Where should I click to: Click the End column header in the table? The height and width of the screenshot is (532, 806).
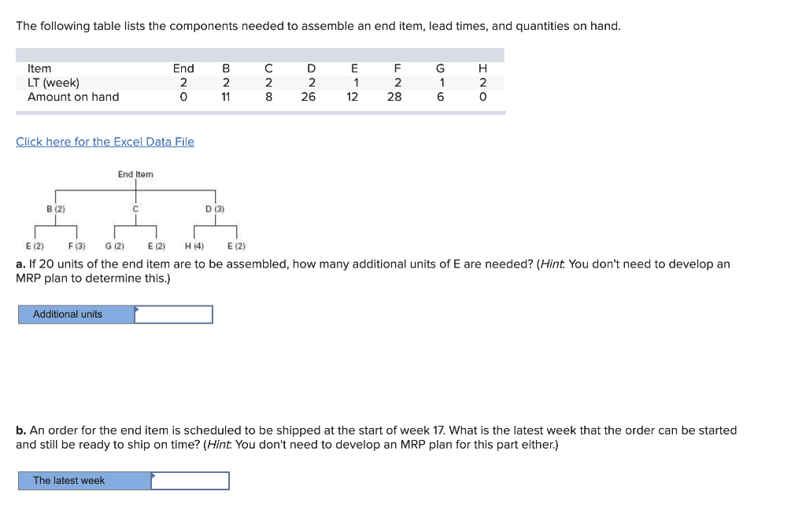click(183, 68)
